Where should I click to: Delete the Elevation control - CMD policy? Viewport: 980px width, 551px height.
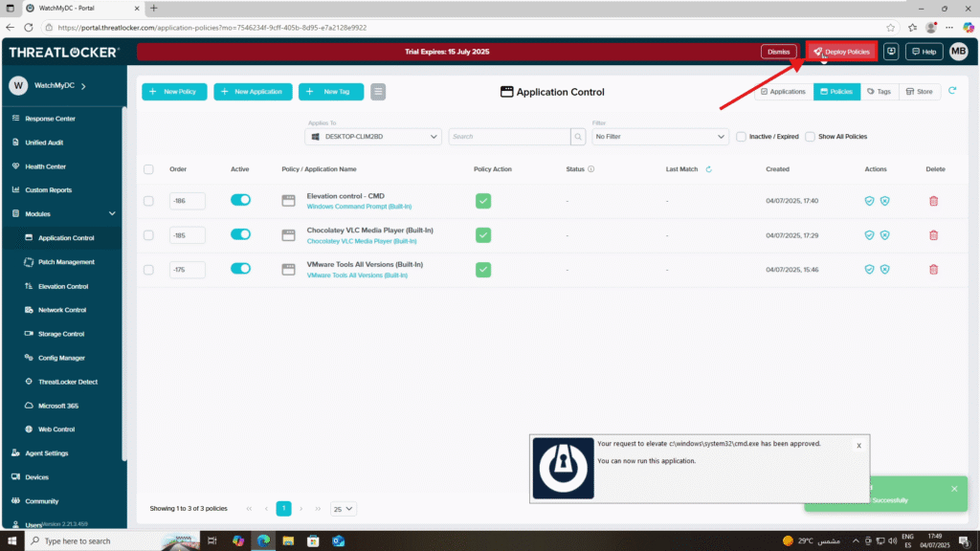click(934, 201)
